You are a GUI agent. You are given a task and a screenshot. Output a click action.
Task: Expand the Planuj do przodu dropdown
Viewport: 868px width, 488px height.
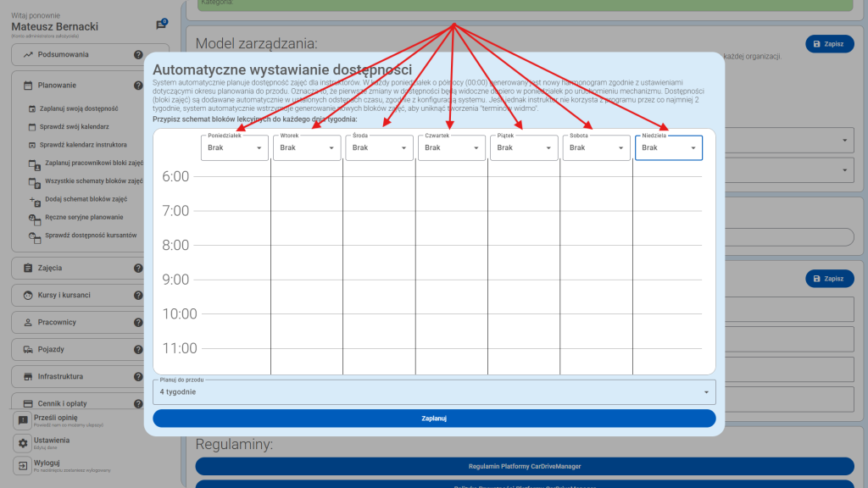tap(434, 392)
